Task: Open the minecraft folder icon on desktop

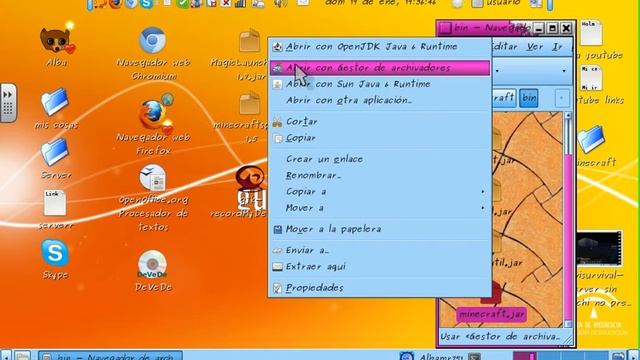Action: tap(591, 140)
